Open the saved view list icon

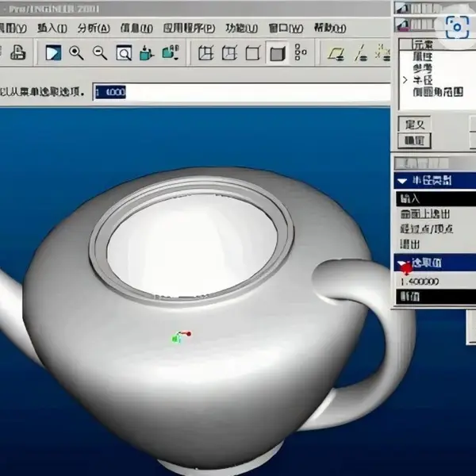[x=171, y=52]
